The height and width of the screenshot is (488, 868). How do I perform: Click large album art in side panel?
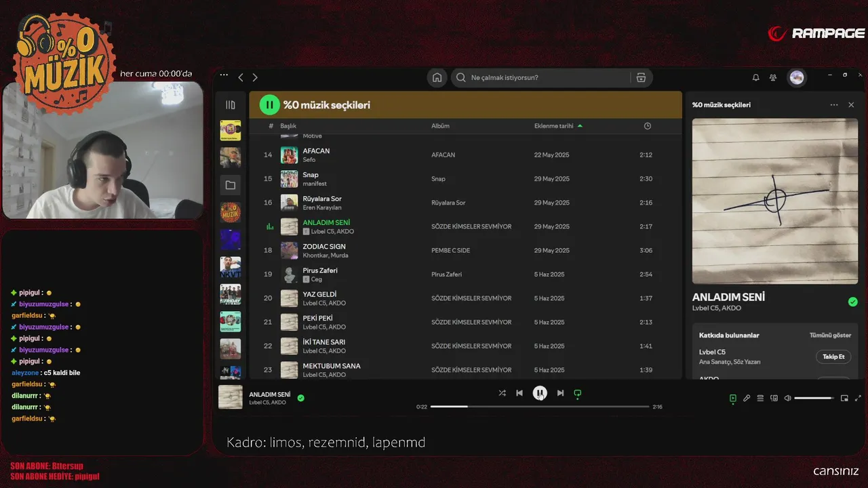click(775, 201)
